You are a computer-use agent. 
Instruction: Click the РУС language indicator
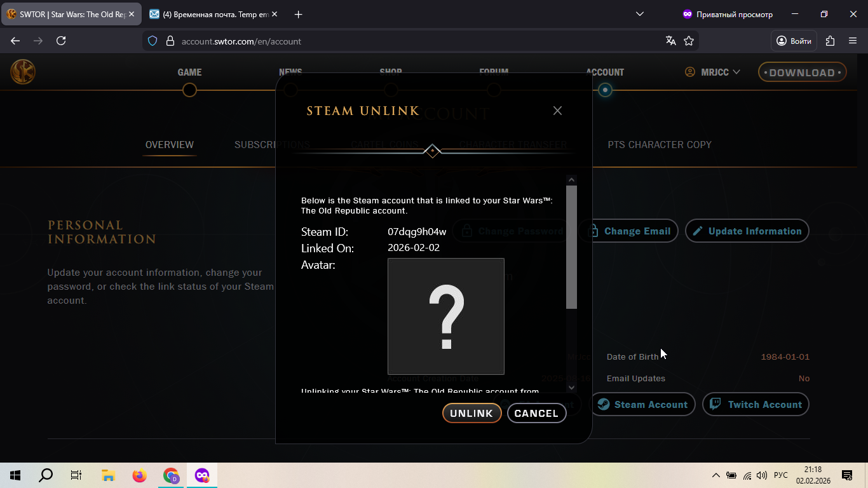(781, 475)
